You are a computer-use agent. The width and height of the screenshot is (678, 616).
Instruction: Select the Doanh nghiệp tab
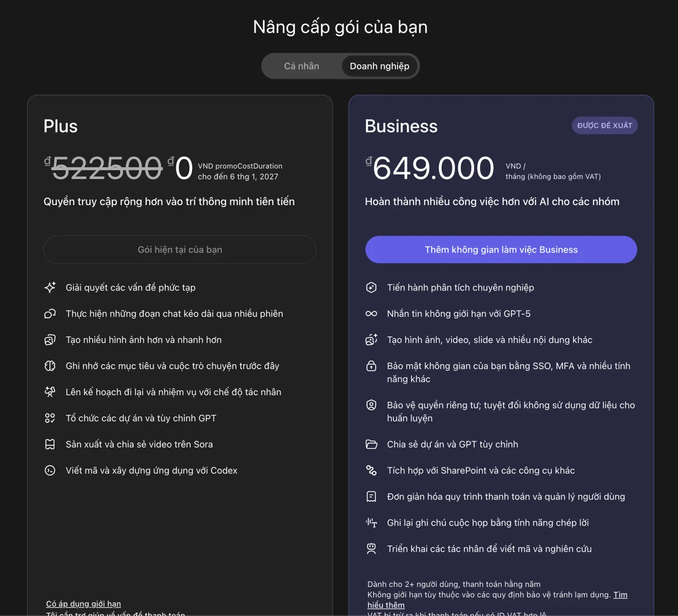click(x=379, y=66)
